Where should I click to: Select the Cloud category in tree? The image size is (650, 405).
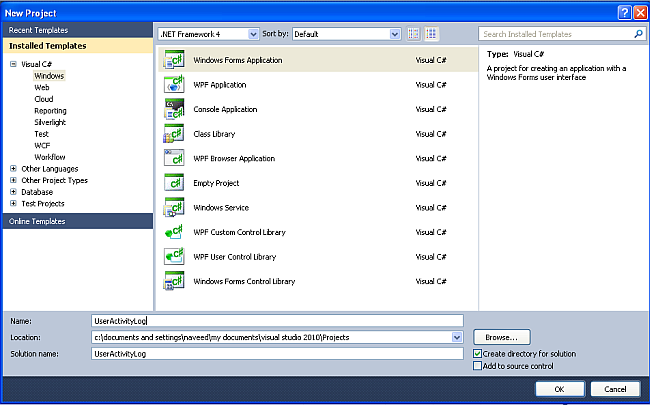pyautogui.click(x=44, y=99)
